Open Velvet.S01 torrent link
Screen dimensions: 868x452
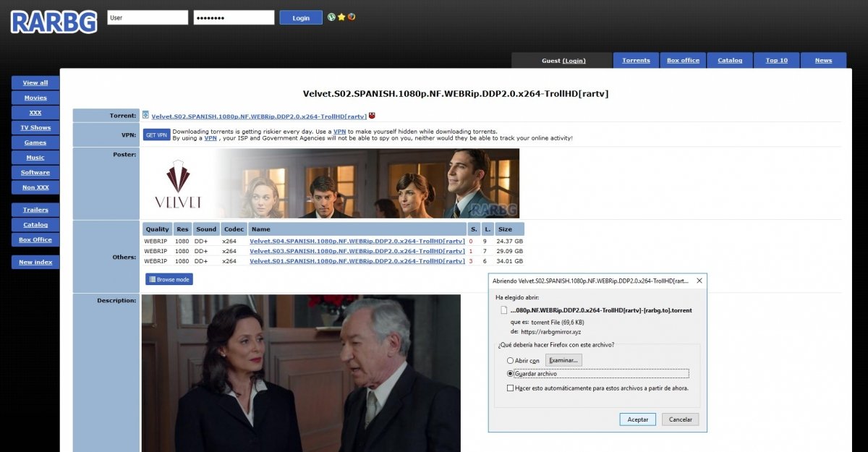pos(357,261)
